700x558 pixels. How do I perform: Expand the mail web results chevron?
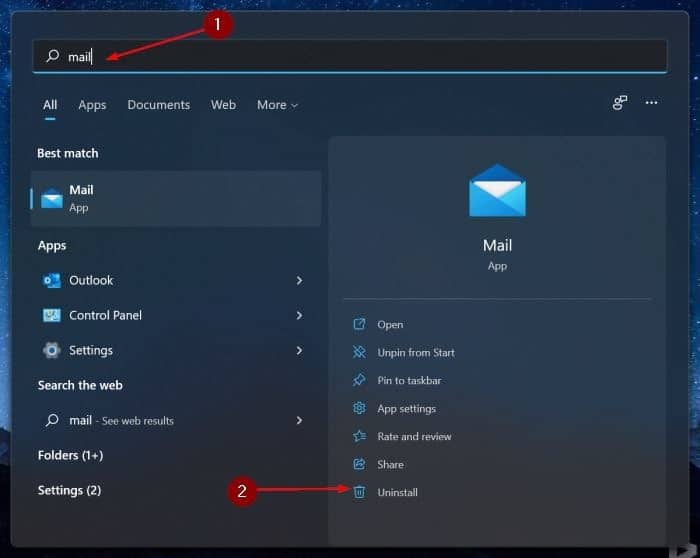click(x=299, y=420)
